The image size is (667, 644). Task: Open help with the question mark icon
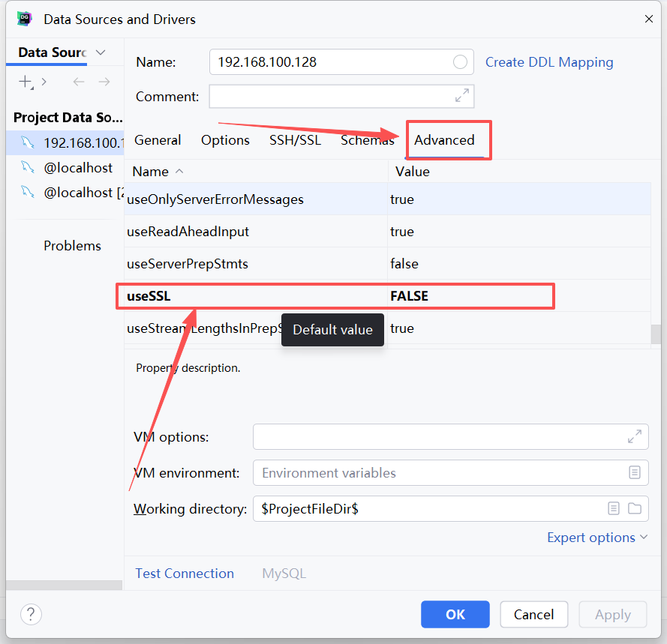[x=31, y=614]
